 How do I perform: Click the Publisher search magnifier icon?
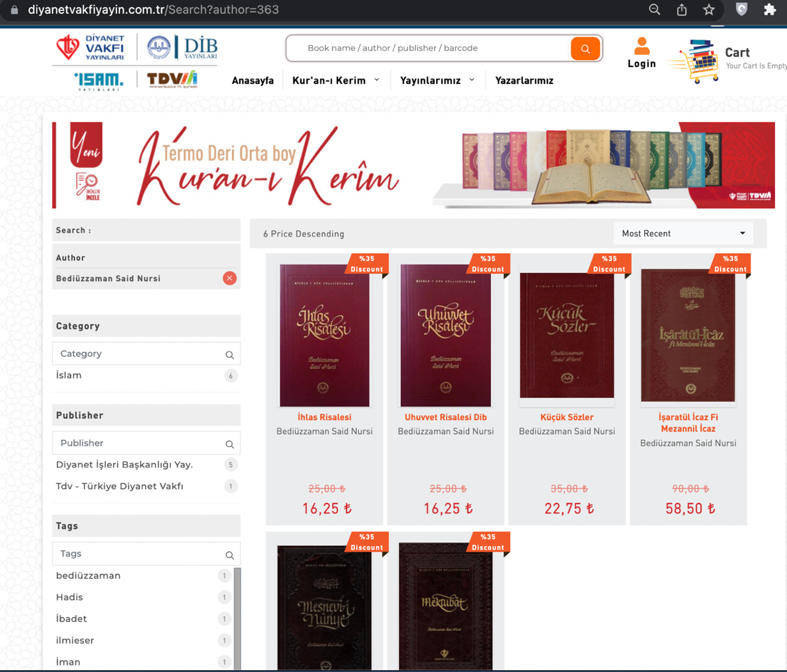[230, 444]
